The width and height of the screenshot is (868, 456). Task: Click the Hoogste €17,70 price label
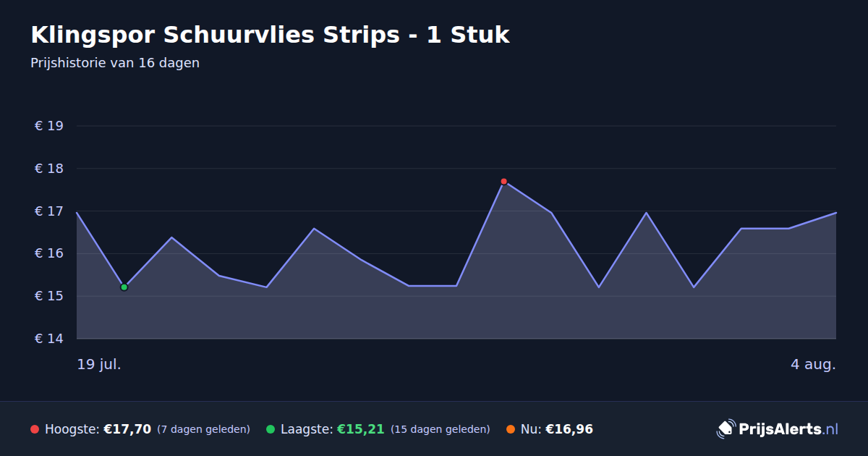click(98, 429)
